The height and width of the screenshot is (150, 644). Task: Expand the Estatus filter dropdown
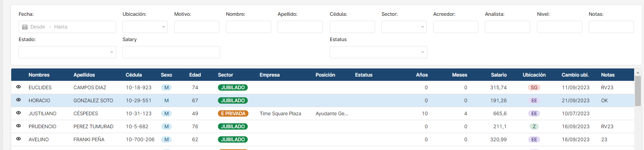click(378, 52)
